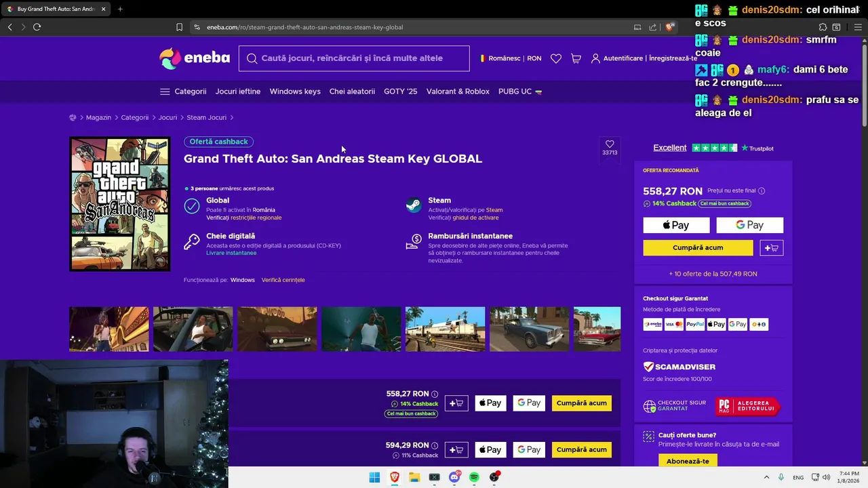Open the ghidul de activare link
Image resolution: width=868 pixels, height=488 pixels.
(x=475, y=218)
